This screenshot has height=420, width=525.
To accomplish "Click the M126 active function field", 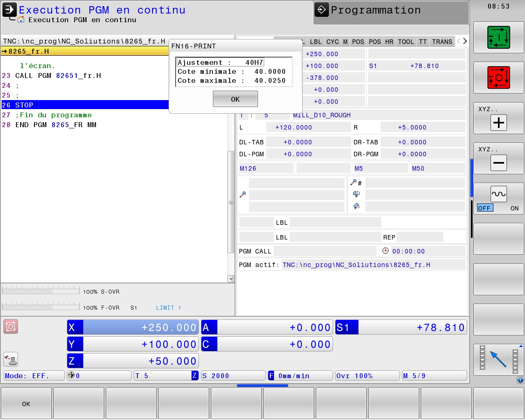I will coord(266,168).
